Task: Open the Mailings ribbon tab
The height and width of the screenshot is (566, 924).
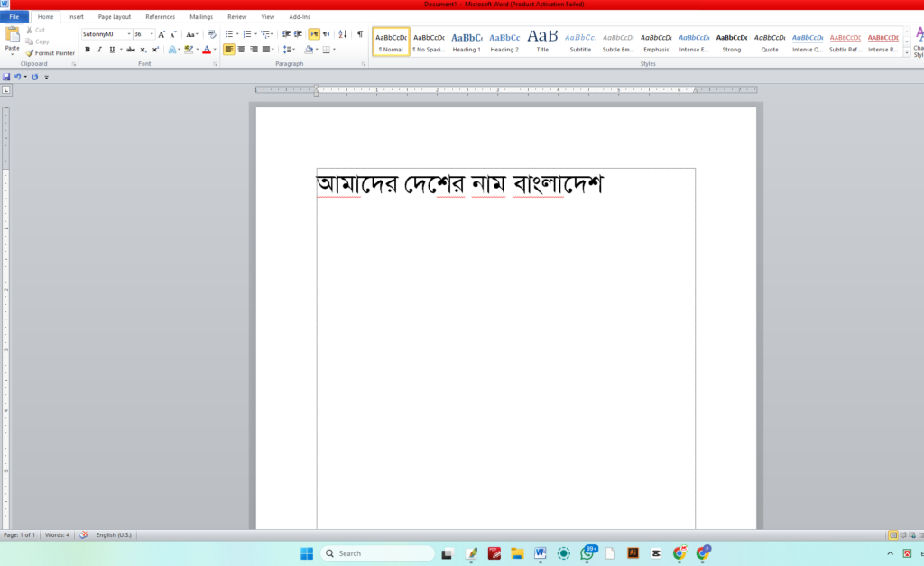Action: click(x=200, y=16)
